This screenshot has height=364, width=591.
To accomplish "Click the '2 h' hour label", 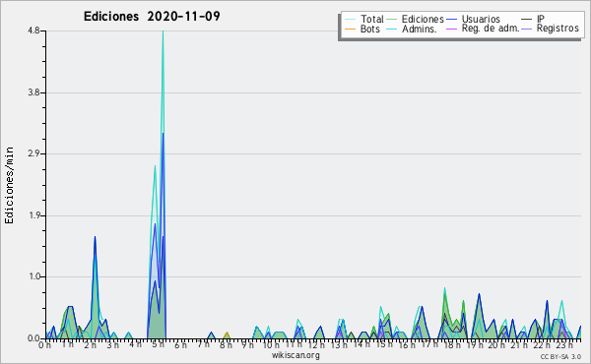I will [90, 344].
